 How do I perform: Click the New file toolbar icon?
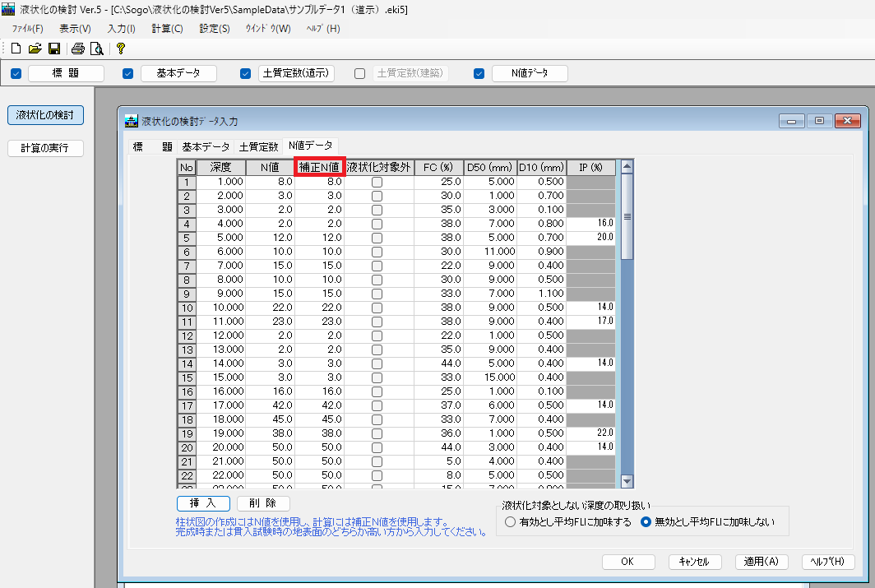(x=16, y=49)
